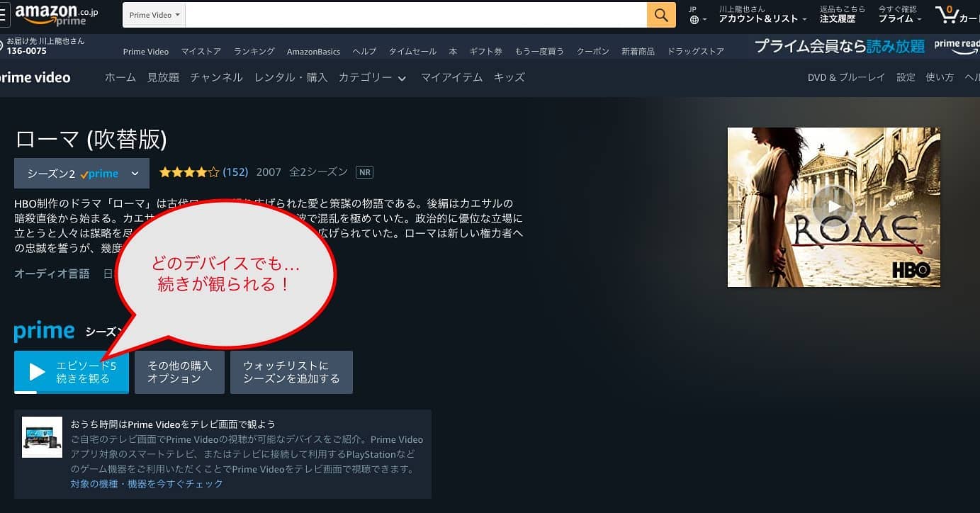Click the TV devices promo image
Screen dimensions: 980x513
42,437
